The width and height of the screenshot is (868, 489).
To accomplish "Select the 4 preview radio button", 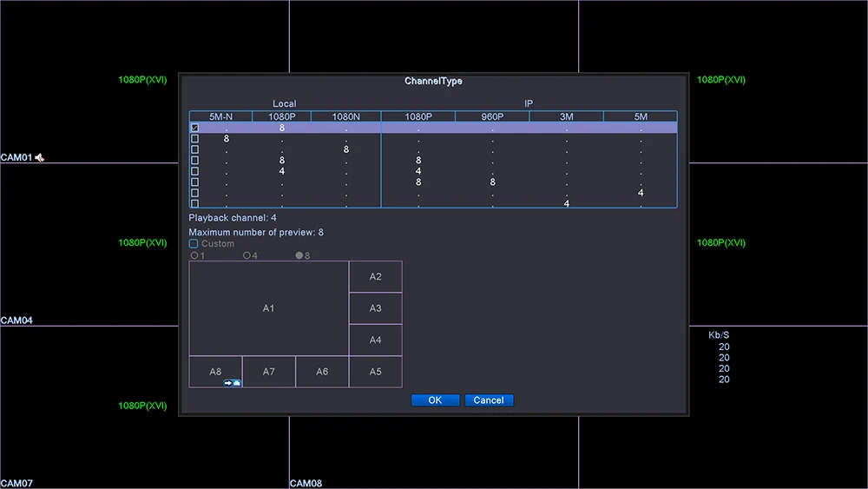I will coord(247,256).
